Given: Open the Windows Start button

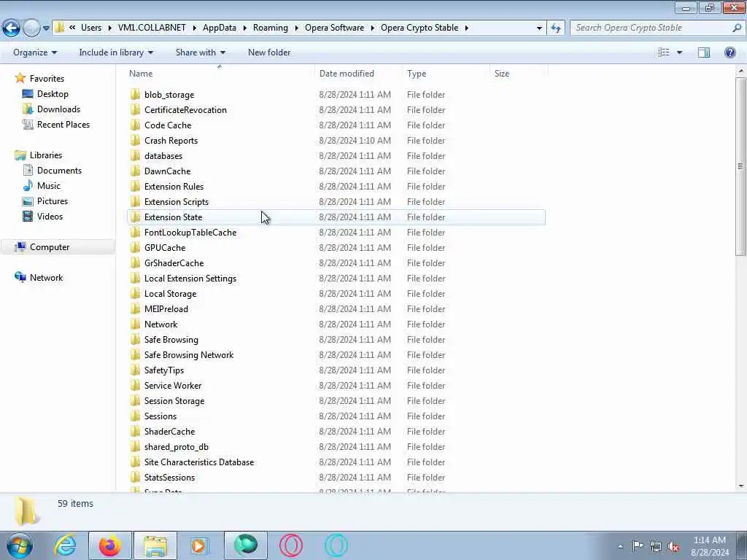Looking at the screenshot, I should [x=20, y=545].
